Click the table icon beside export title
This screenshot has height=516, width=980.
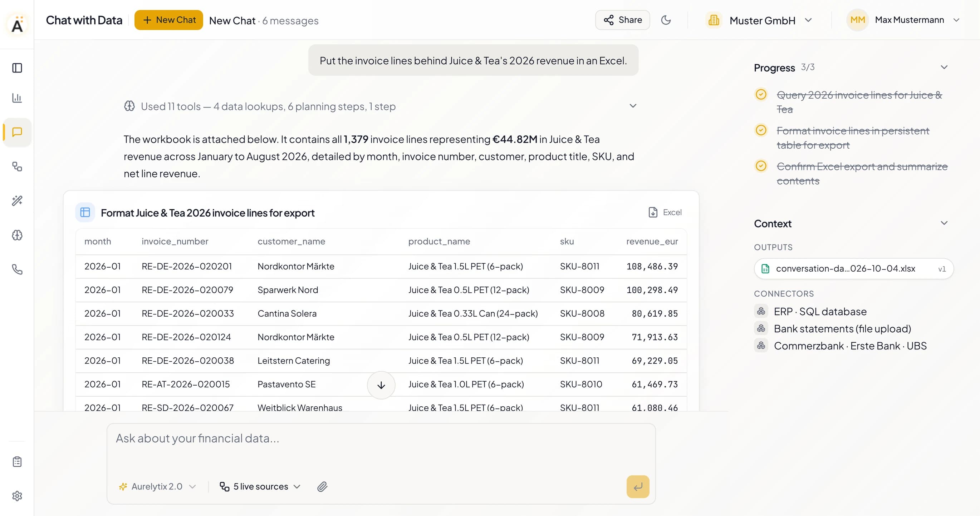coord(85,212)
